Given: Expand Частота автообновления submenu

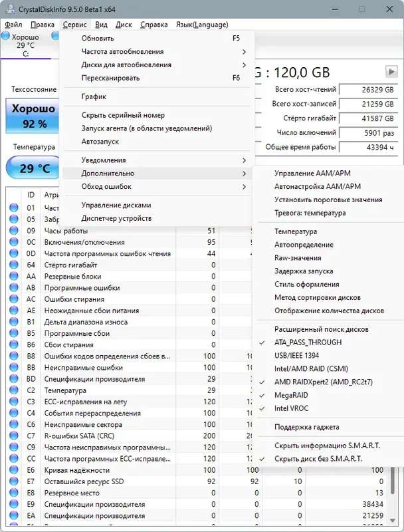Looking at the screenshot, I should tap(157, 52).
